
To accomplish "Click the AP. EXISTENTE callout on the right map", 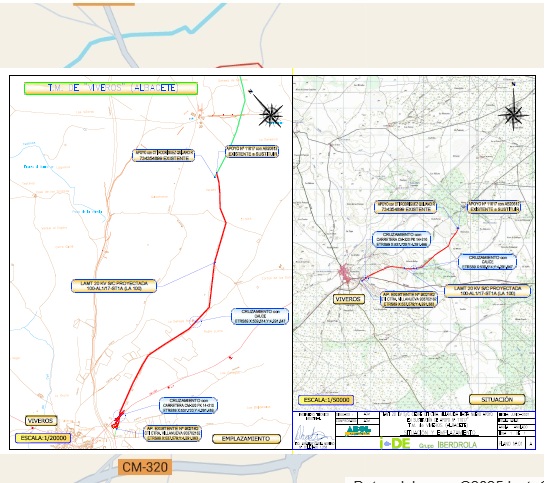I will (x=409, y=299).
